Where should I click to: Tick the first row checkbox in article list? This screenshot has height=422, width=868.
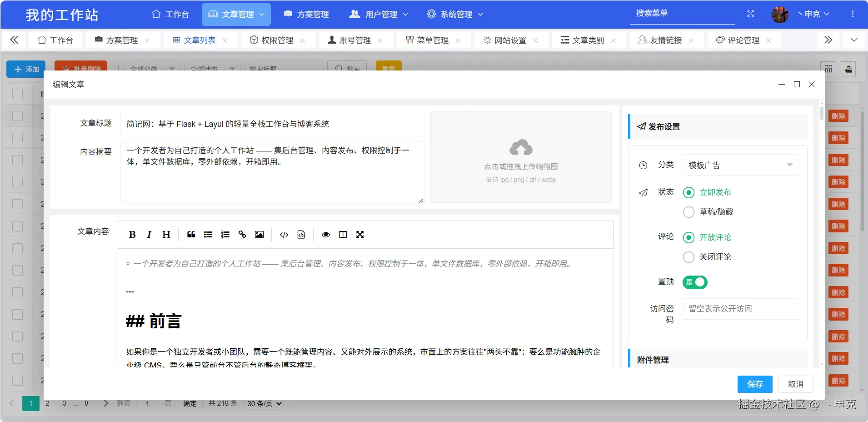[17, 116]
